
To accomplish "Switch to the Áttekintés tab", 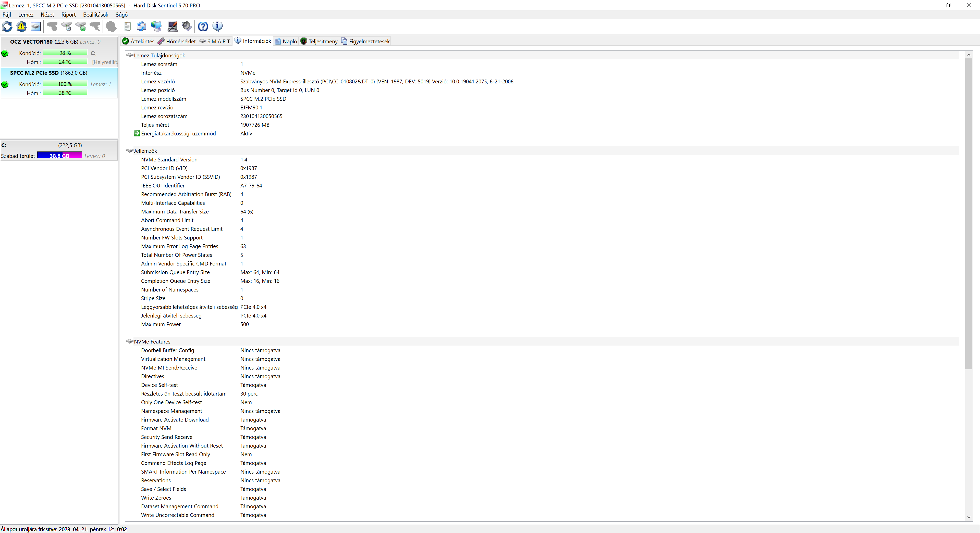I will (x=138, y=41).
